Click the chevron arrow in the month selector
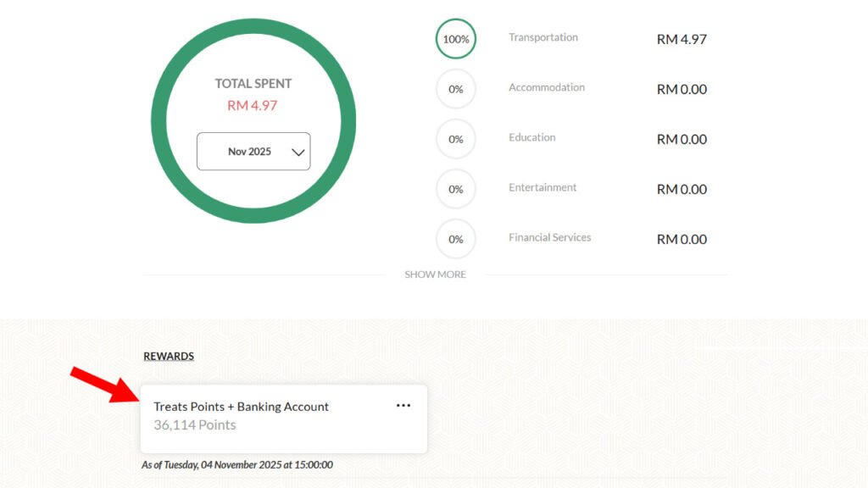This screenshot has height=488, width=868. pos(298,152)
